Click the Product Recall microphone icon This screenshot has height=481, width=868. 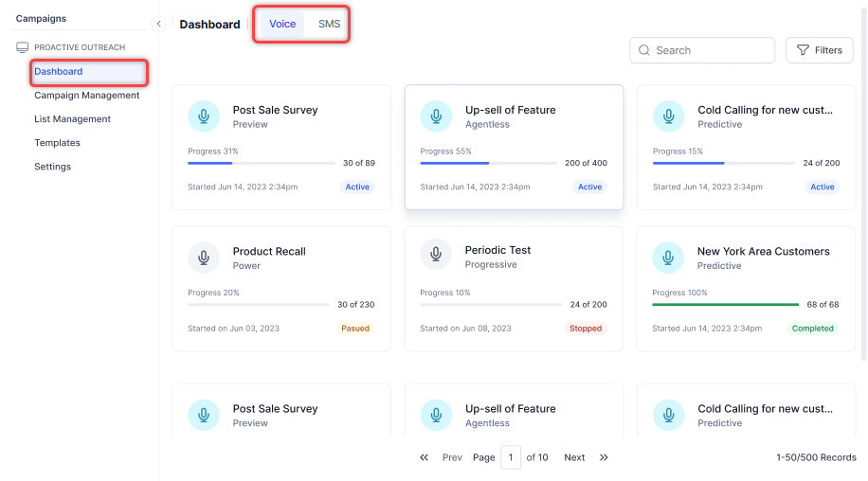coord(203,258)
